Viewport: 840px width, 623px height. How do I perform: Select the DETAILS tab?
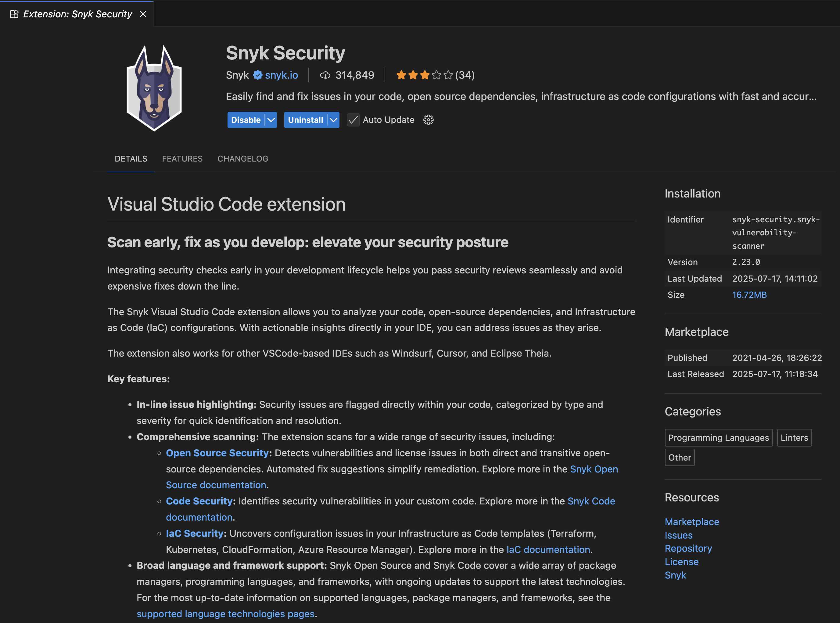[x=131, y=159]
